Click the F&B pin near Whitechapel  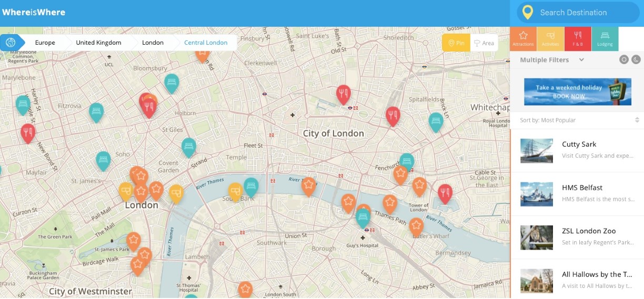393,115
